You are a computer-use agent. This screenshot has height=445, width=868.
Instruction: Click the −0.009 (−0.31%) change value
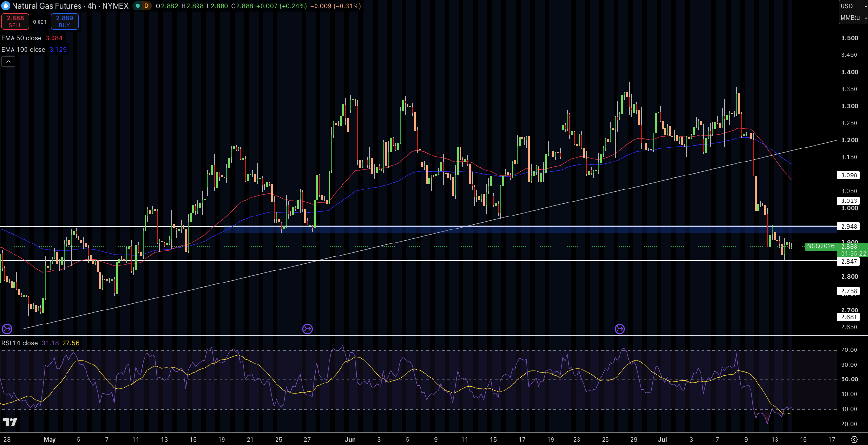point(336,6)
